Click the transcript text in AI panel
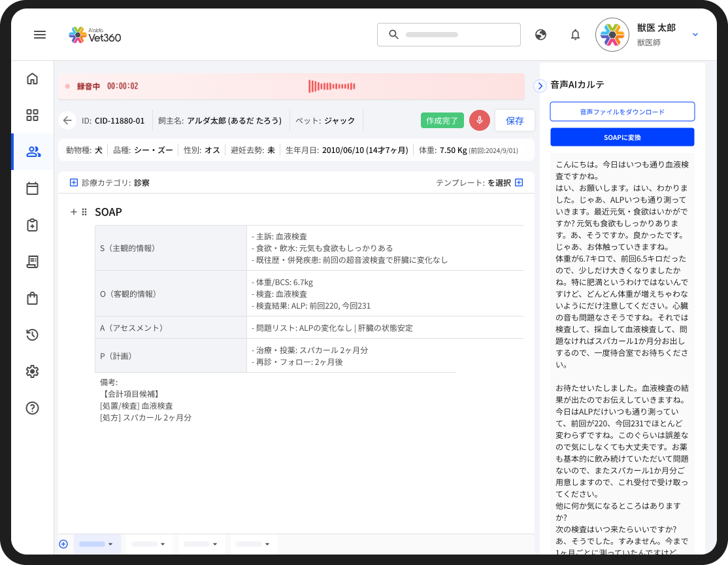Screen dimensions: 728x565 coord(622,353)
